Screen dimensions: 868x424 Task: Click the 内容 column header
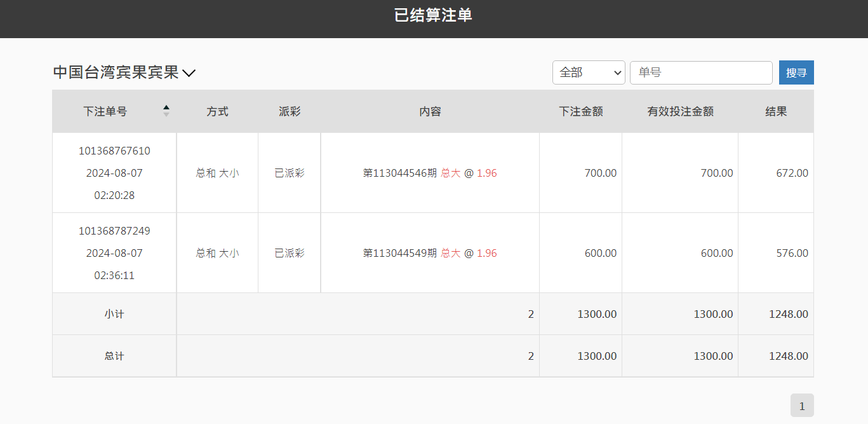click(430, 111)
